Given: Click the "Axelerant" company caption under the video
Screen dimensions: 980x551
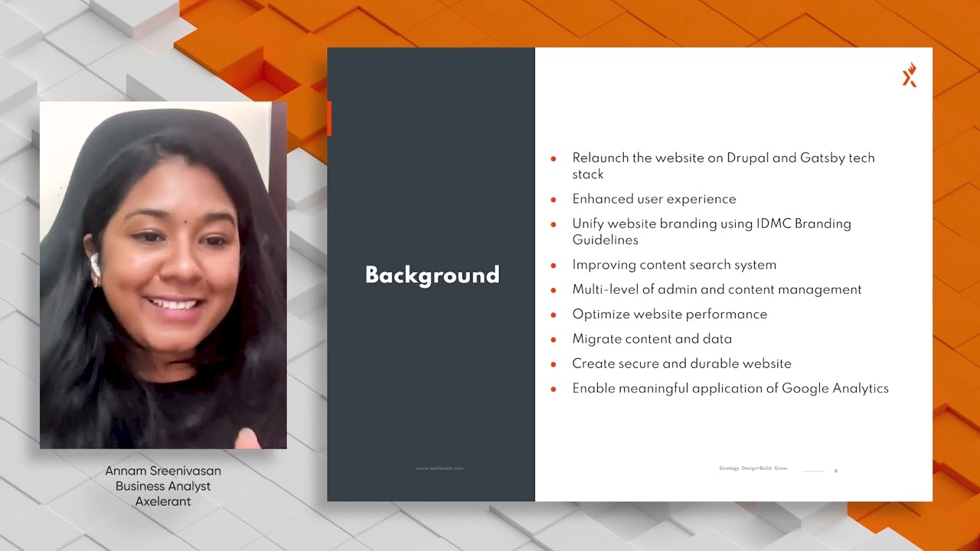Looking at the screenshot, I should (x=163, y=501).
